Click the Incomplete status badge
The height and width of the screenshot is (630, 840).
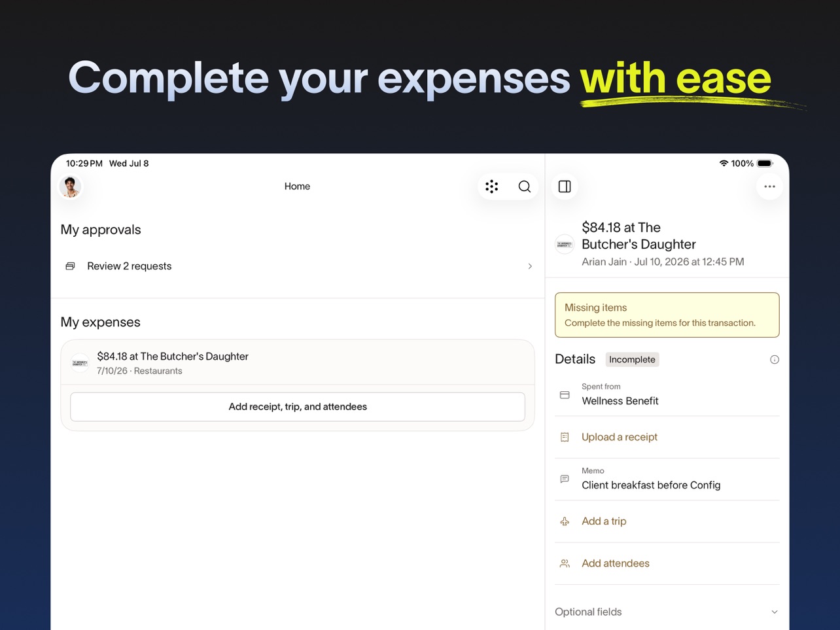click(632, 360)
